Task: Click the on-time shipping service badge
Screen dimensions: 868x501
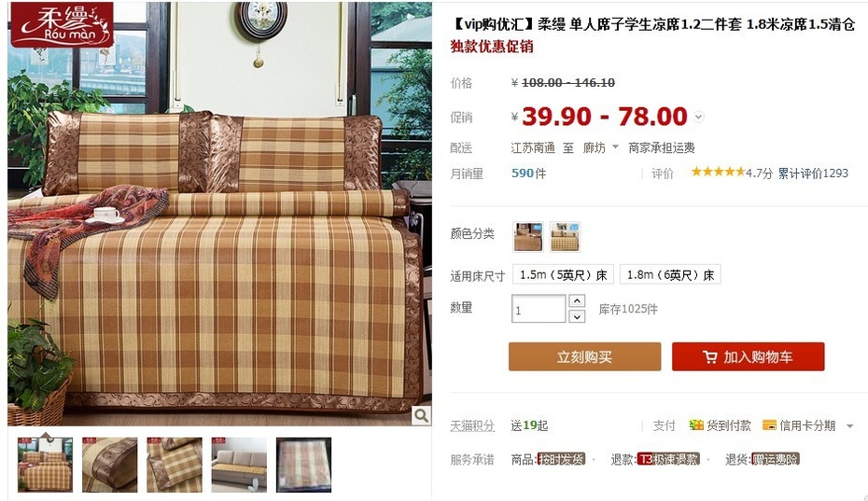Action: point(561,459)
